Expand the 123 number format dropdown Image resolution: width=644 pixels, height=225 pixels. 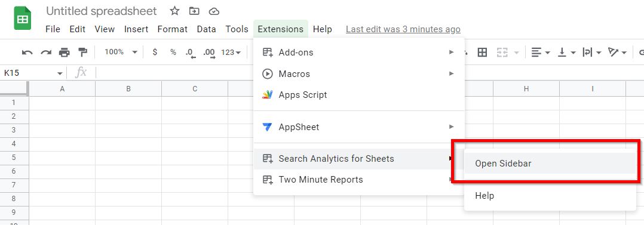click(231, 52)
